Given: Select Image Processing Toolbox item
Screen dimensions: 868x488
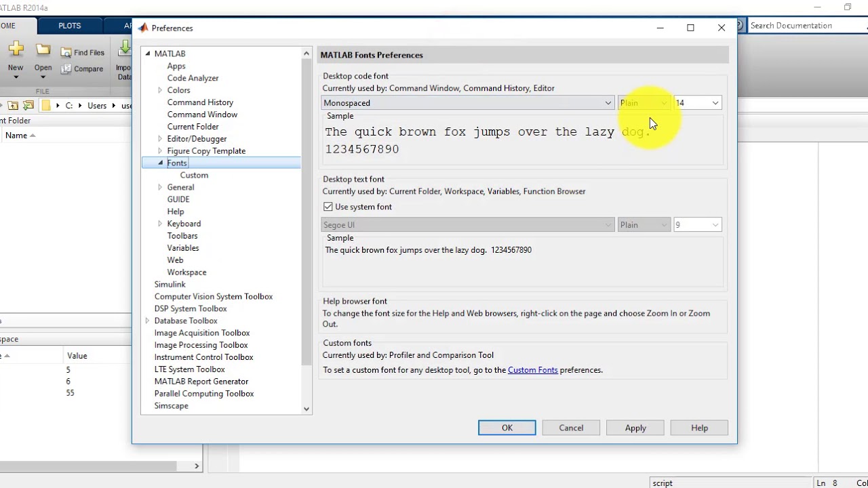Looking at the screenshot, I should tap(201, 345).
